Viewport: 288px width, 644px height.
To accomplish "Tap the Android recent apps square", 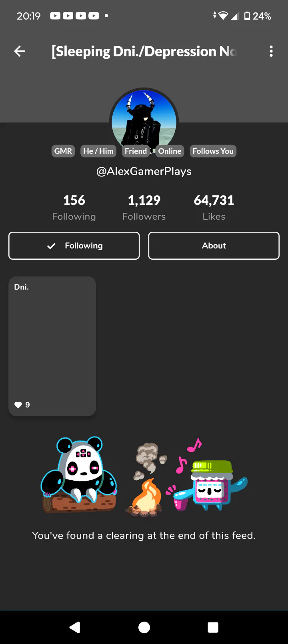I will 213,627.
